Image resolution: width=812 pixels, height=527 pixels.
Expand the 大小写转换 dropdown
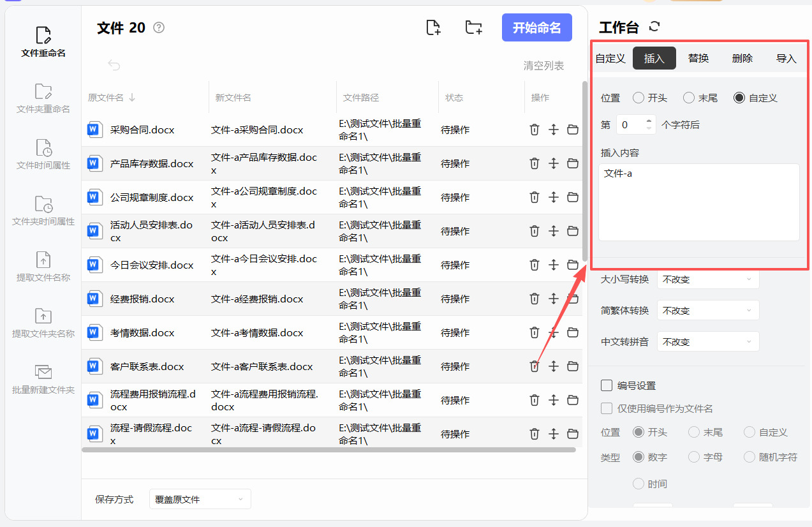tap(707, 279)
